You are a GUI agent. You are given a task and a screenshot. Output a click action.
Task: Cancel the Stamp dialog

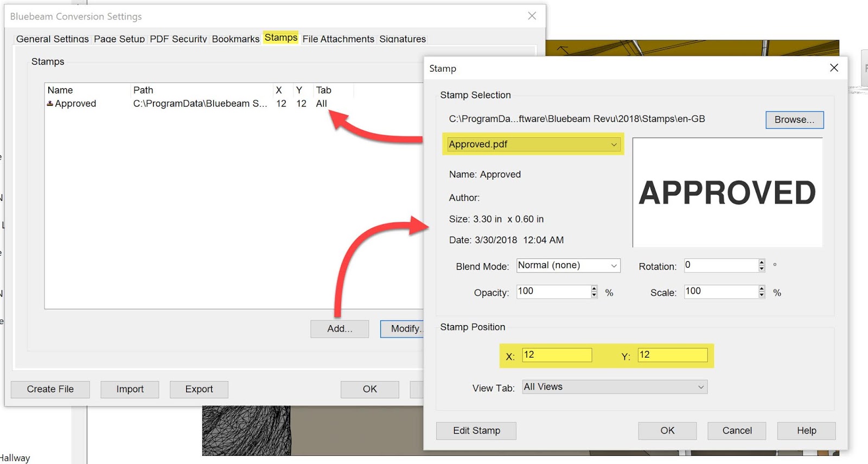tap(737, 430)
